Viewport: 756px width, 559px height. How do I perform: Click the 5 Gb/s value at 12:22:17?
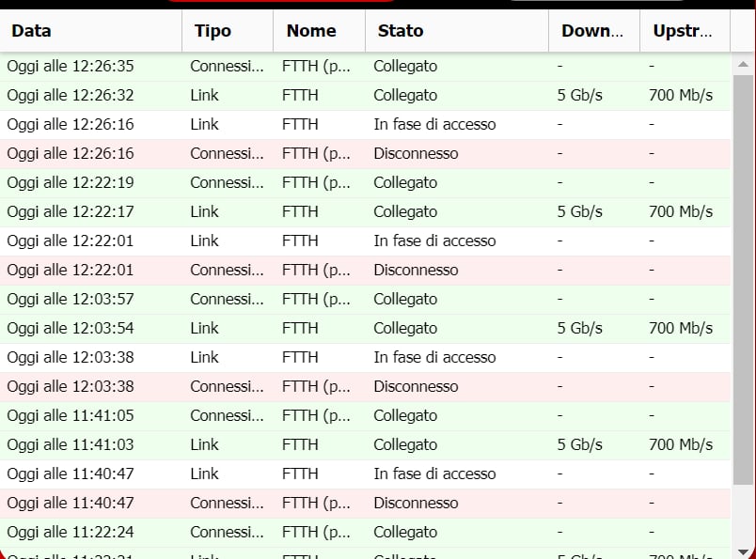[579, 212]
